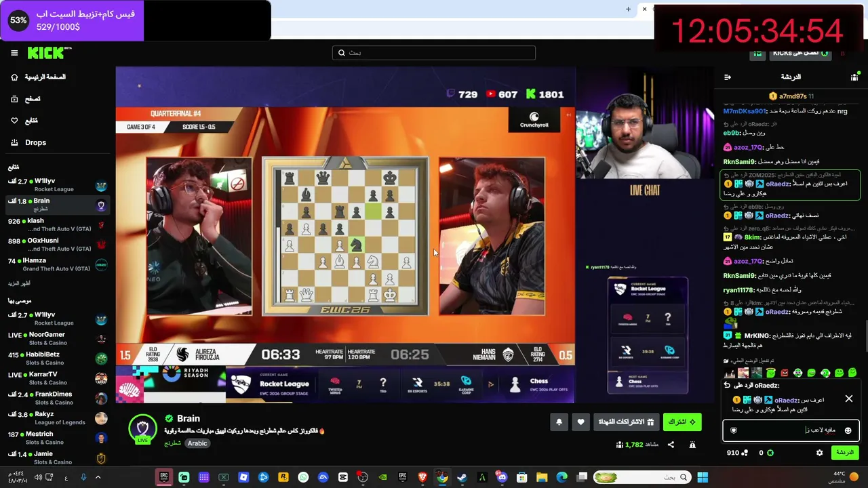Screen dimensions: 868x488
Task: Select Brain channel in Following list
Action: [57, 205]
